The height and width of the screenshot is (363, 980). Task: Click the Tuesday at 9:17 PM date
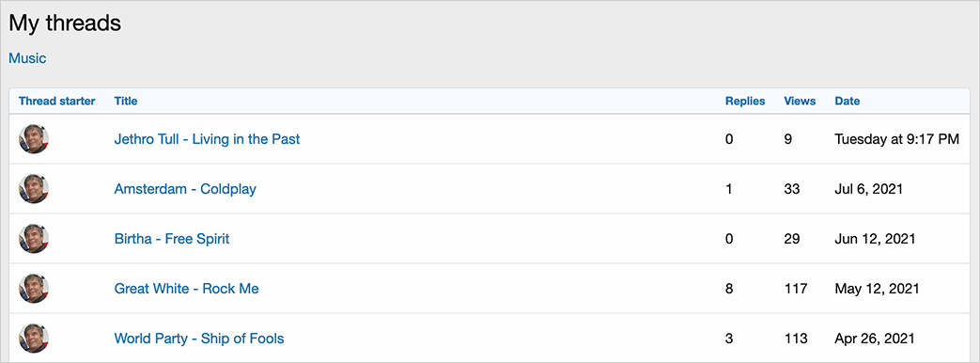(x=897, y=139)
